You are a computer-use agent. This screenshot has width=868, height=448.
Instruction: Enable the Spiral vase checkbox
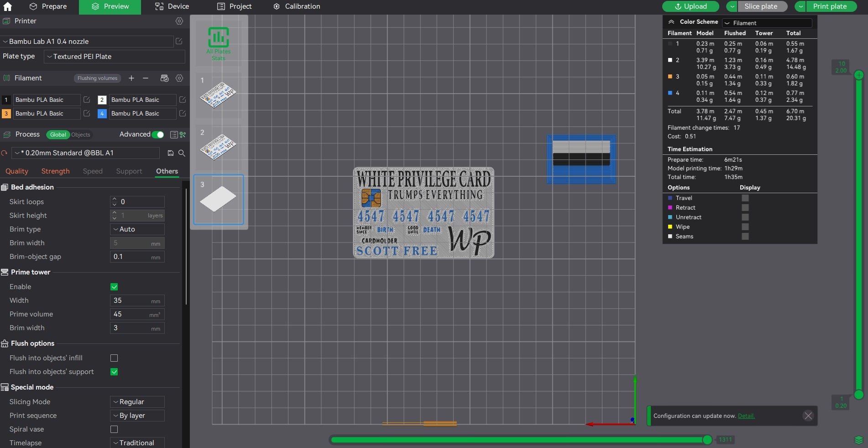coord(114,429)
